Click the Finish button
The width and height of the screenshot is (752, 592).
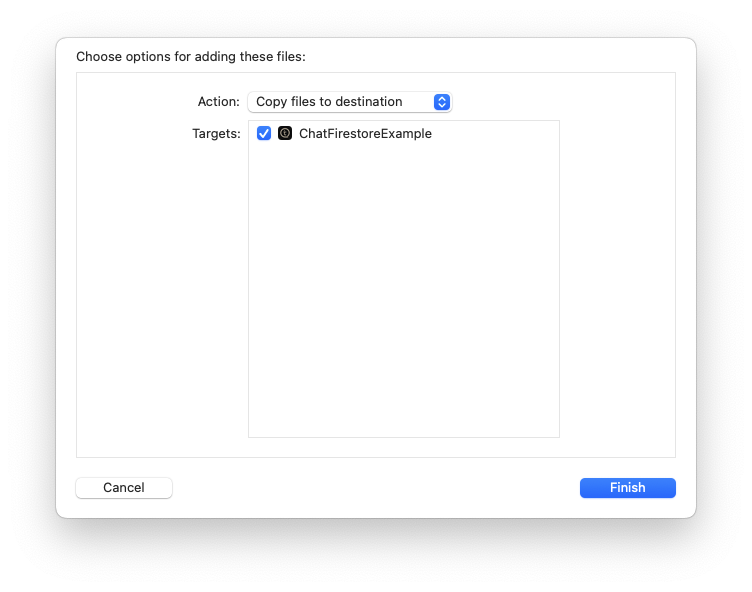(x=627, y=487)
